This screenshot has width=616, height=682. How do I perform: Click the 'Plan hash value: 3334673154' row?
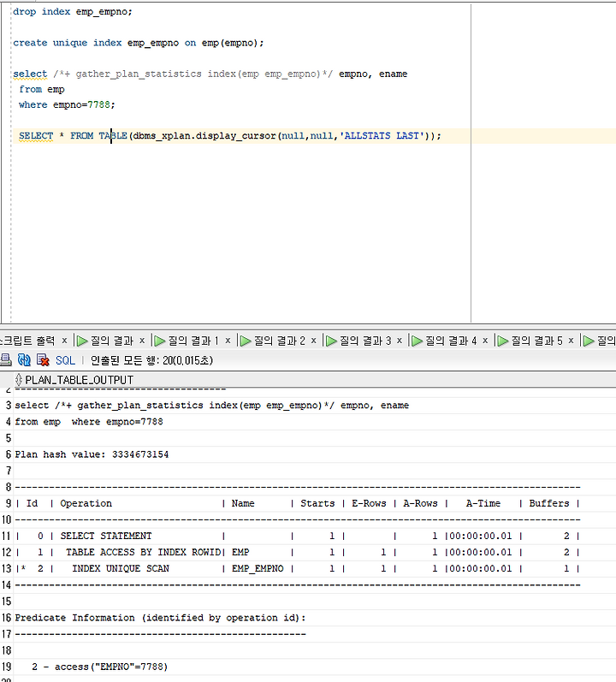(92, 454)
